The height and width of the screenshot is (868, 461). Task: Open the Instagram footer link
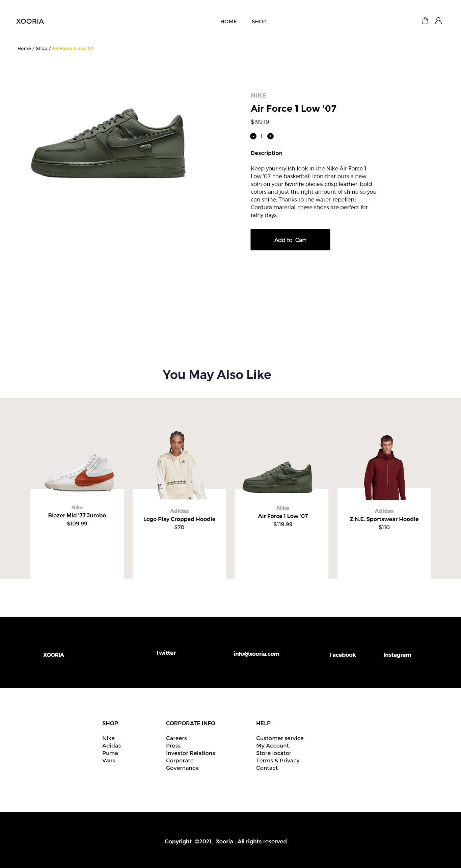pos(397,655)
